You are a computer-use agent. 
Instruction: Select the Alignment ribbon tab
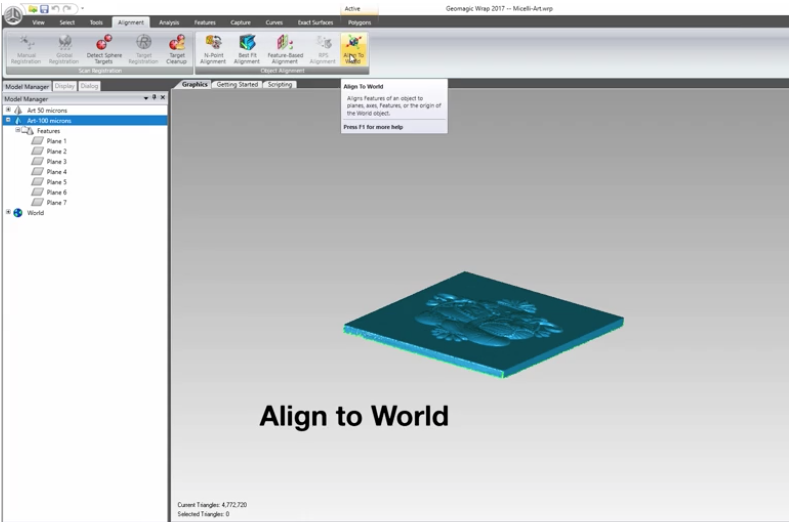coord(131,23)
